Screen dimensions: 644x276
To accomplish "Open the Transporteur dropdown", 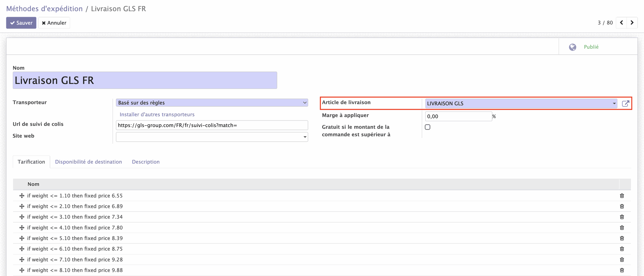I will click(x=212, y=103).
